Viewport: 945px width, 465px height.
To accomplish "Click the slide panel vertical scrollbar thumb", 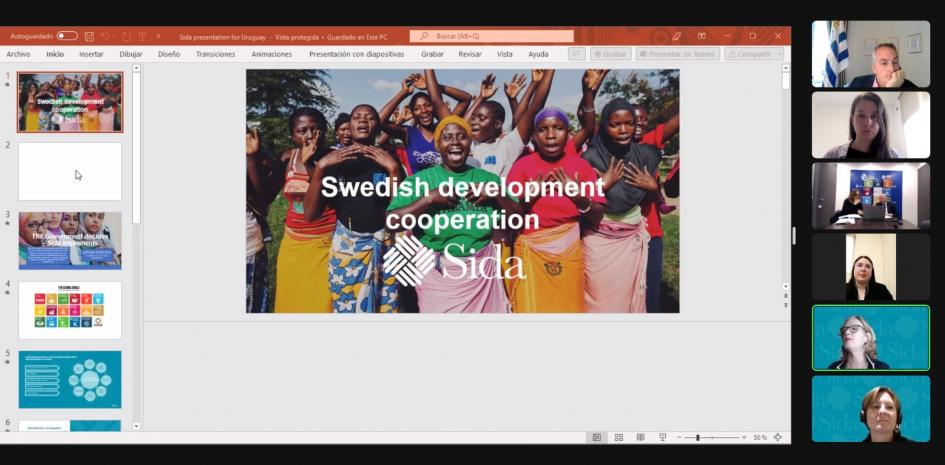I will pos(136,148).
